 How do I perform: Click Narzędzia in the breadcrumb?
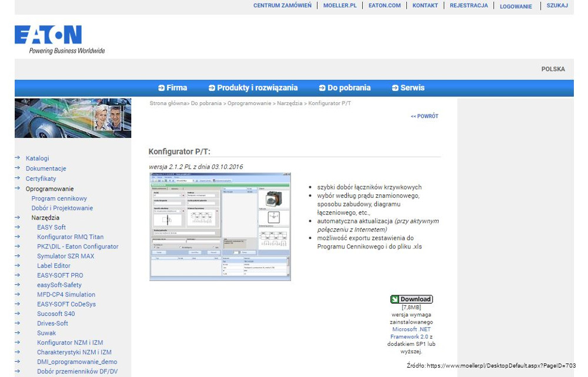[x=289, y=103]
